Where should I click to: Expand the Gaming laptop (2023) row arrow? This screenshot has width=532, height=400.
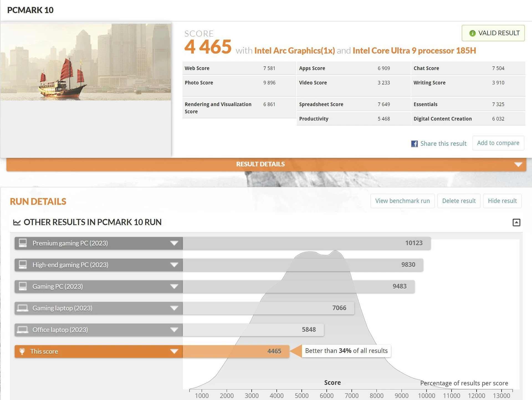(174, 308)
